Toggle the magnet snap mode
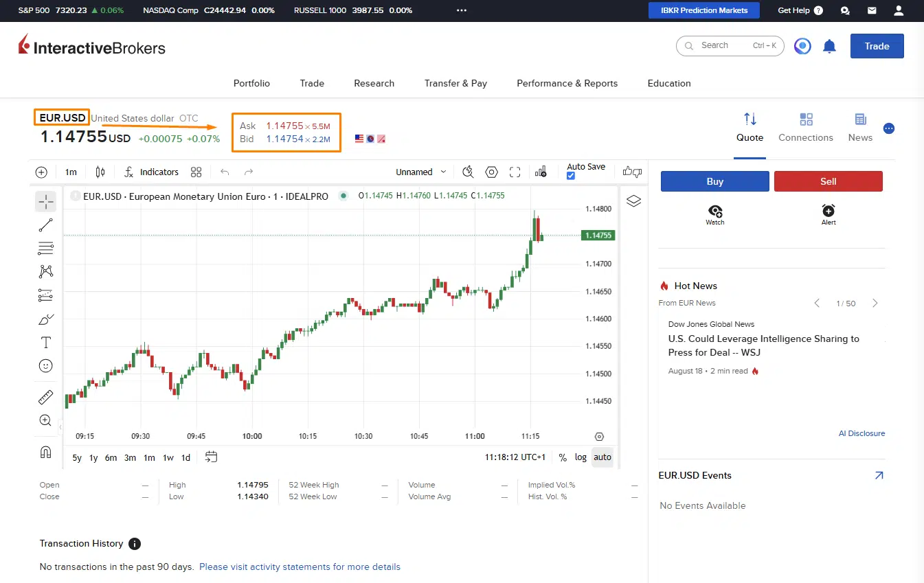The height and width of the screenshot is (583, 924). point(46,452)
